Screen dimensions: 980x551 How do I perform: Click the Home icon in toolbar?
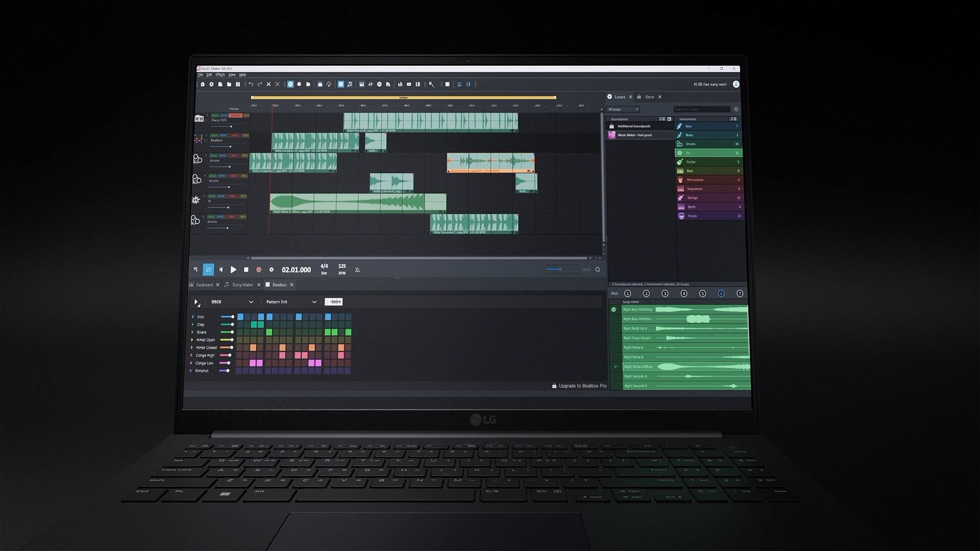pyautogui.click(x=203, y=85)
